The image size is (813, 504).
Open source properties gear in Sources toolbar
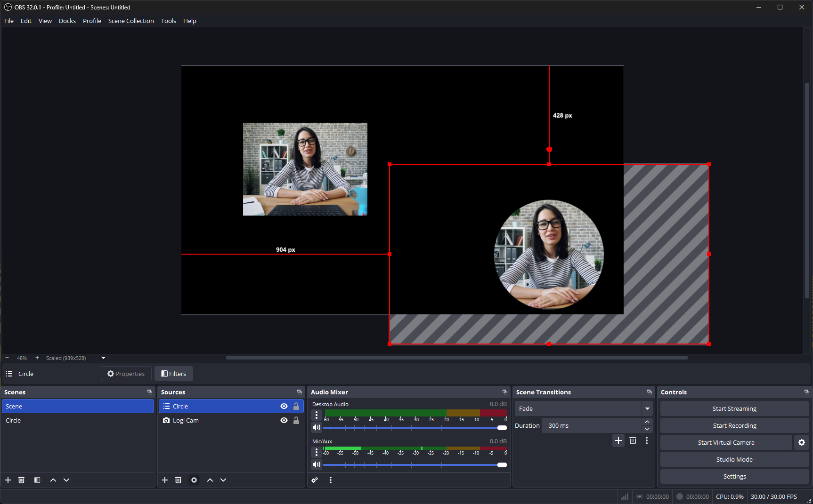coord(194,480)
